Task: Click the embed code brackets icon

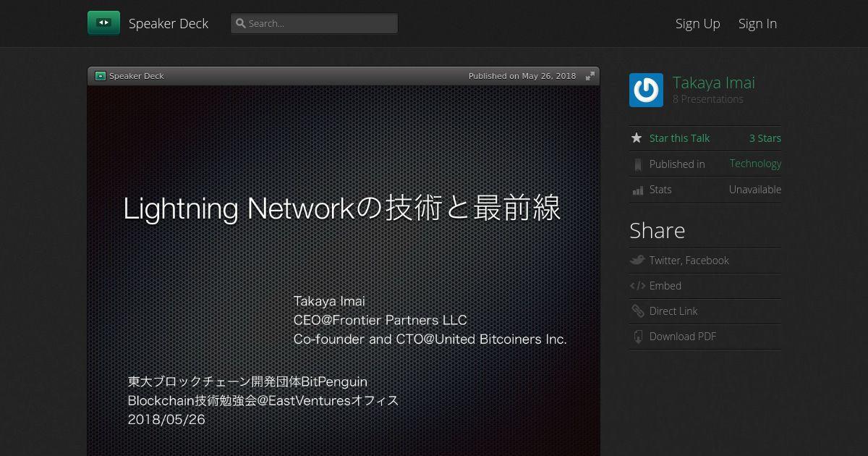Action: click(637, 286)
